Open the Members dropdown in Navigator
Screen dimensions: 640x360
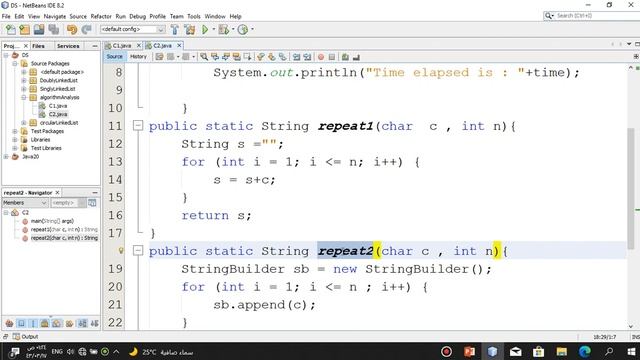click(x=25, y=202)
